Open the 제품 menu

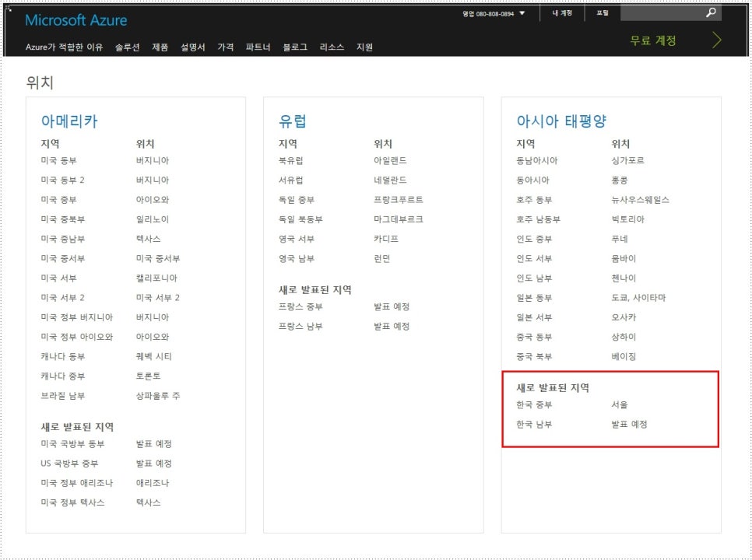pyautogui.click(x=160, y=47)
